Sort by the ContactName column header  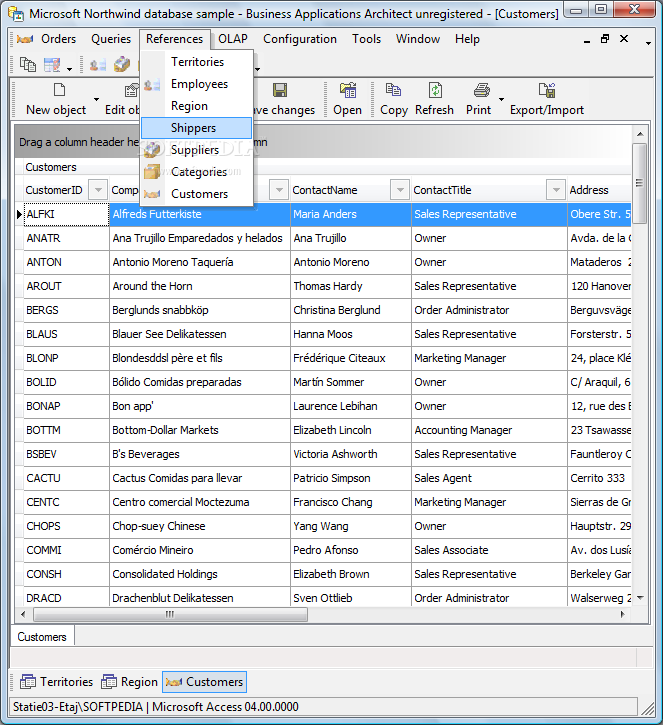[x=325, y=190]
